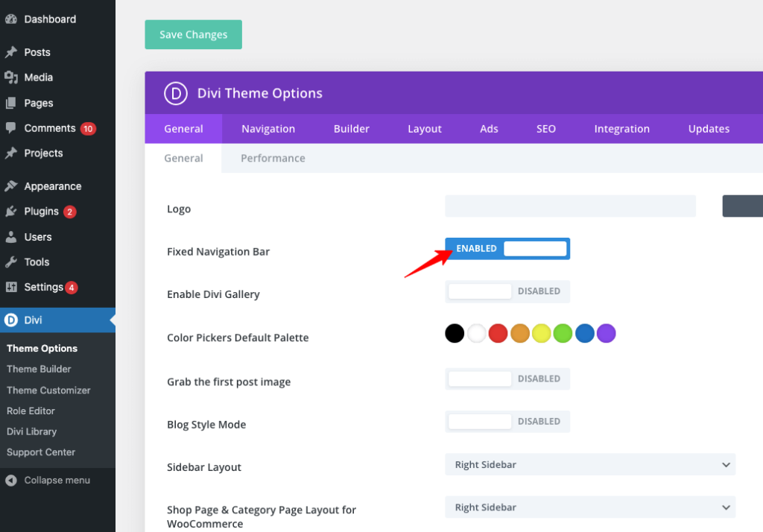Click the Divi D icon in sidebar
Screen dimensions: 763x532
click(x=10, y=320)
